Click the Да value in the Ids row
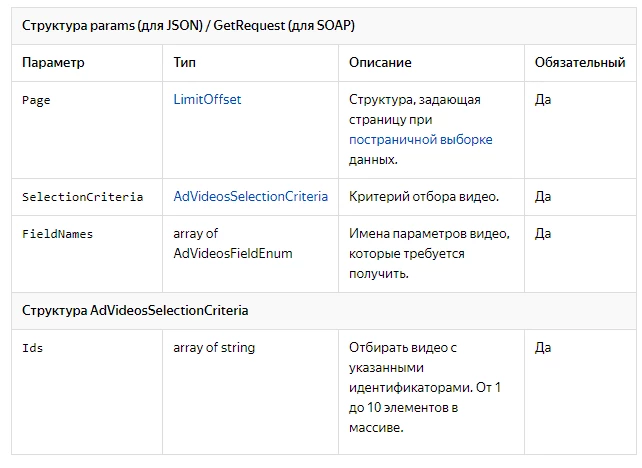The width and height of the screenshot is (642, 468). 543,348
